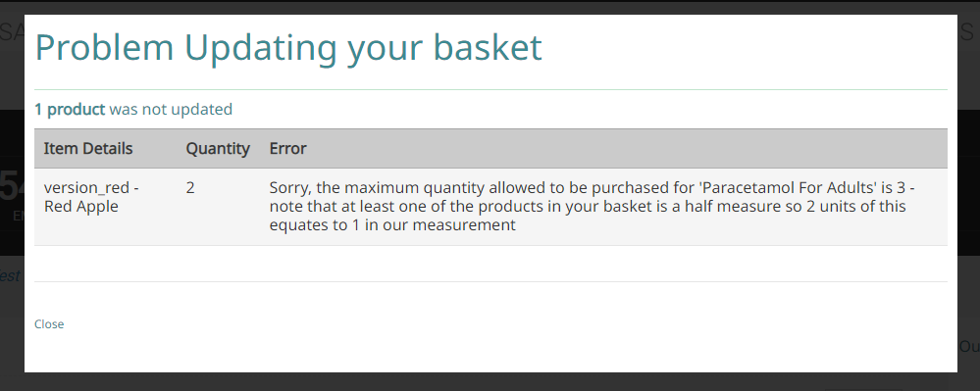Image resolution: width=980 pixels, height=391 pixels.
Task: Click the Item Details column header
Action: pos(88,149)
